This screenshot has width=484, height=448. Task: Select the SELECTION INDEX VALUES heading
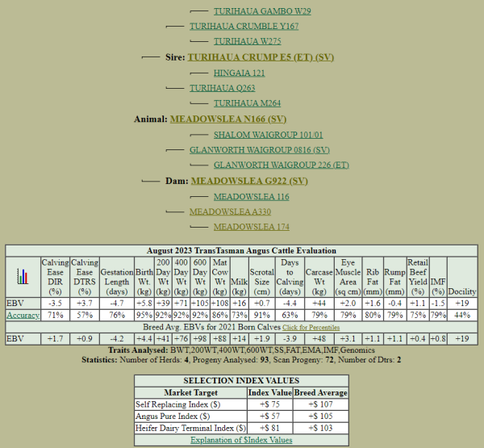[x=241, y=380]
